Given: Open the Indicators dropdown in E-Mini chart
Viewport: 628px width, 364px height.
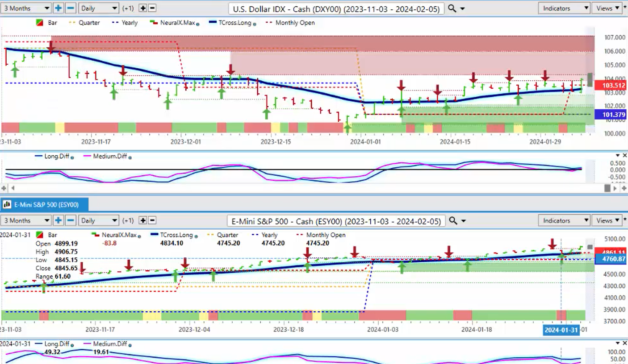Looking at the screenshot, I should [x=564, y=220].
